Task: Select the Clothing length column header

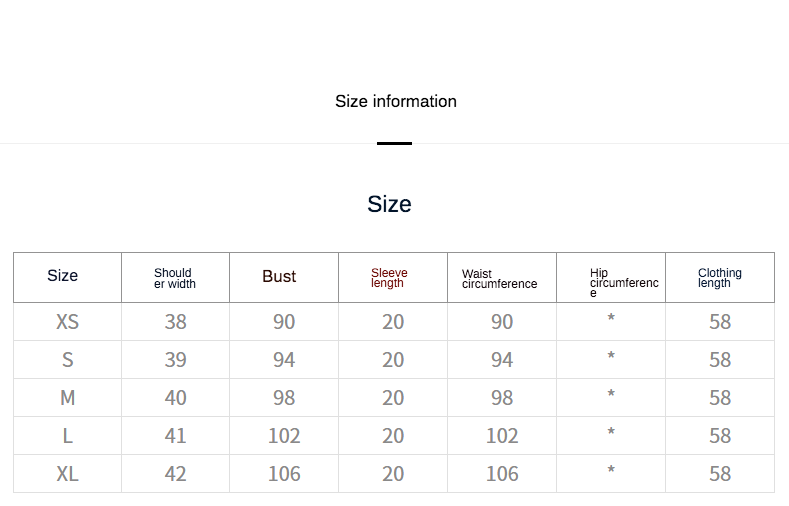Action: click(720, 278)
